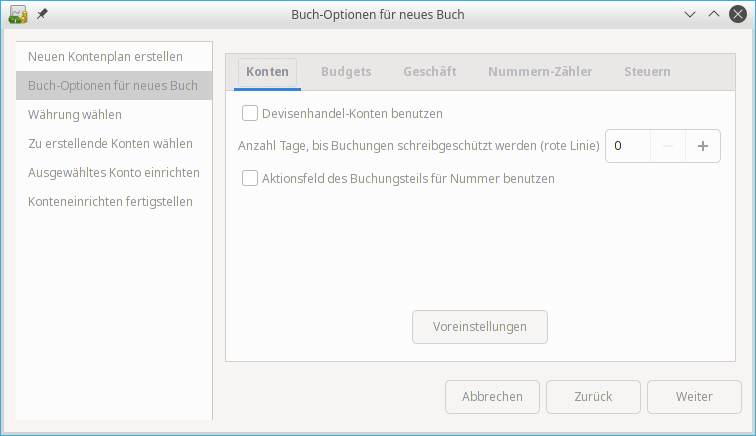Decrease read-only days with minus button
Image resolution: width=756 pixels, height=436 pixels.
(668, 146)
